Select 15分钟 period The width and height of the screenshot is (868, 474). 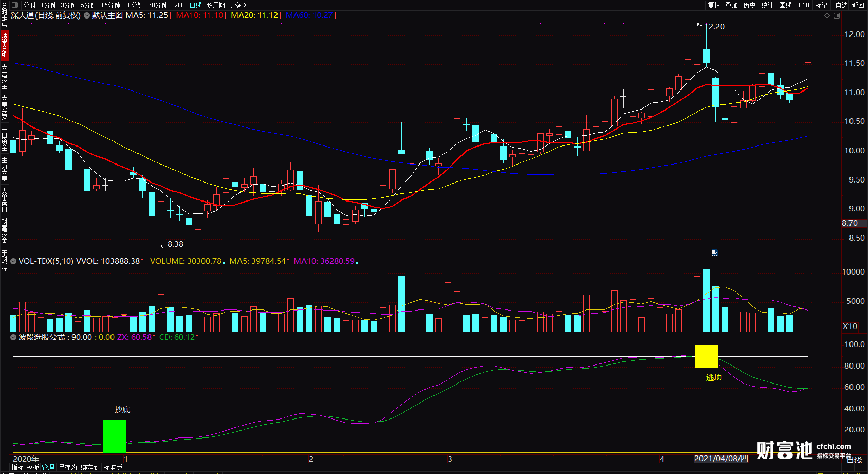pos(110,5)
